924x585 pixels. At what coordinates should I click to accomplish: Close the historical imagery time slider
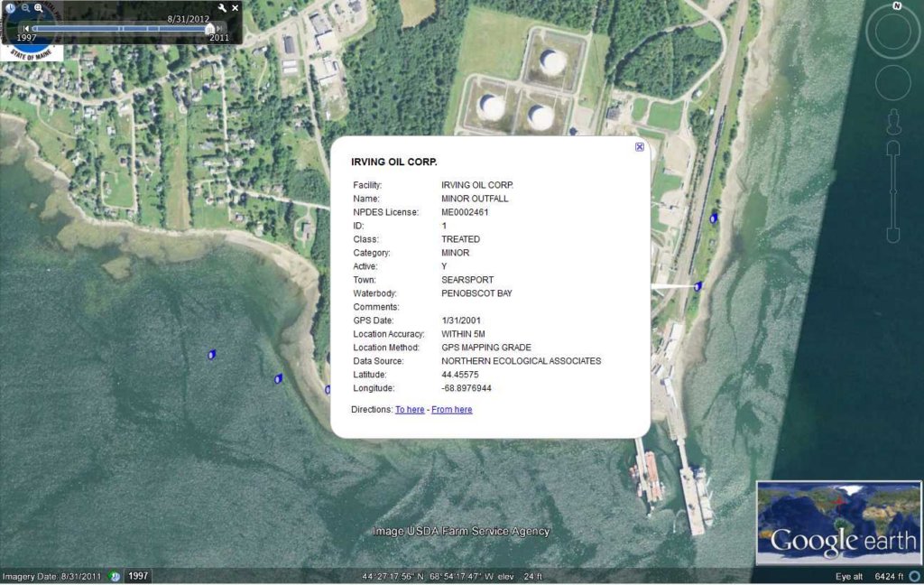[236, 7]
